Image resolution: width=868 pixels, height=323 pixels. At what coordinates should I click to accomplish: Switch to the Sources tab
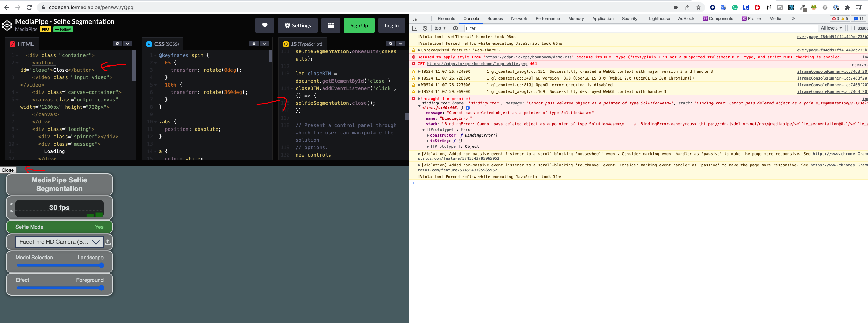[495, 19]
